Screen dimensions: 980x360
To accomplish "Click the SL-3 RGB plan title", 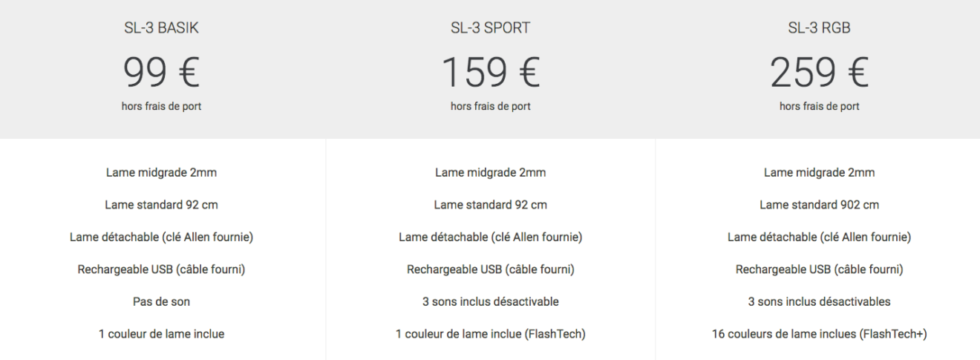I will pyautogui.click(x=819, y=29).
